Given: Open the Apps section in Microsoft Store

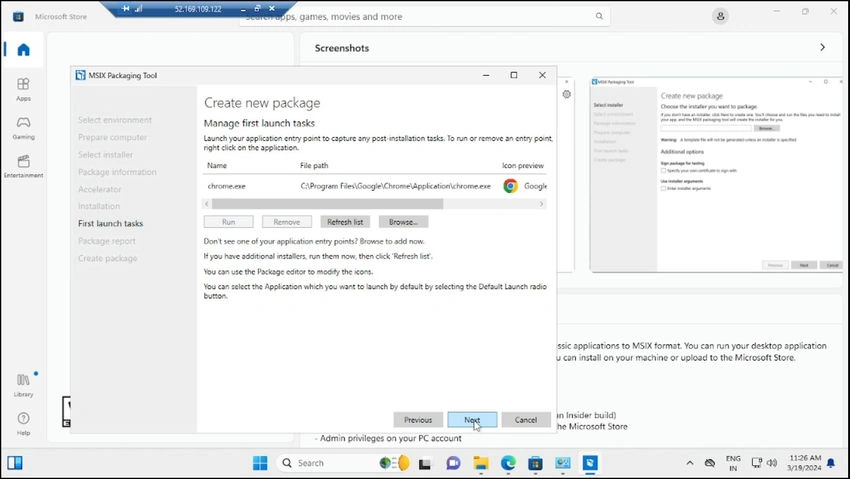Looking at the screenshot, I should [23, 89].
